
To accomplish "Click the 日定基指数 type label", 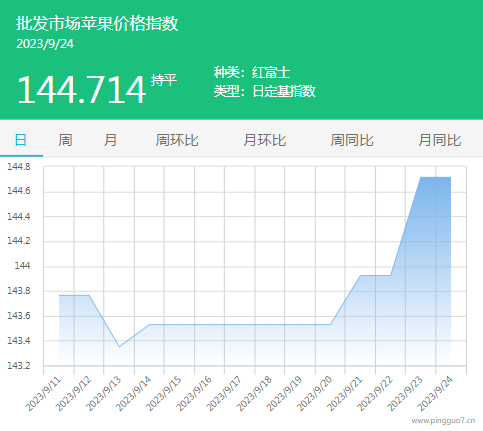I will pyautogui.click(x=284, y=91).
